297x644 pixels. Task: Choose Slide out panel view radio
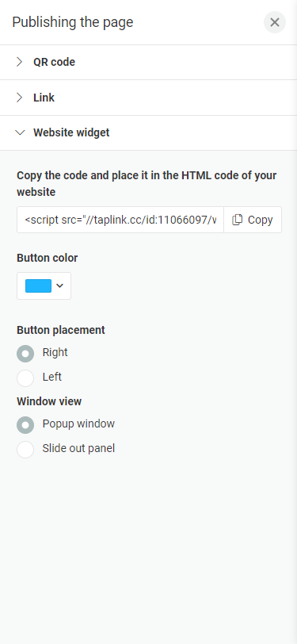(x=25, y=450)
